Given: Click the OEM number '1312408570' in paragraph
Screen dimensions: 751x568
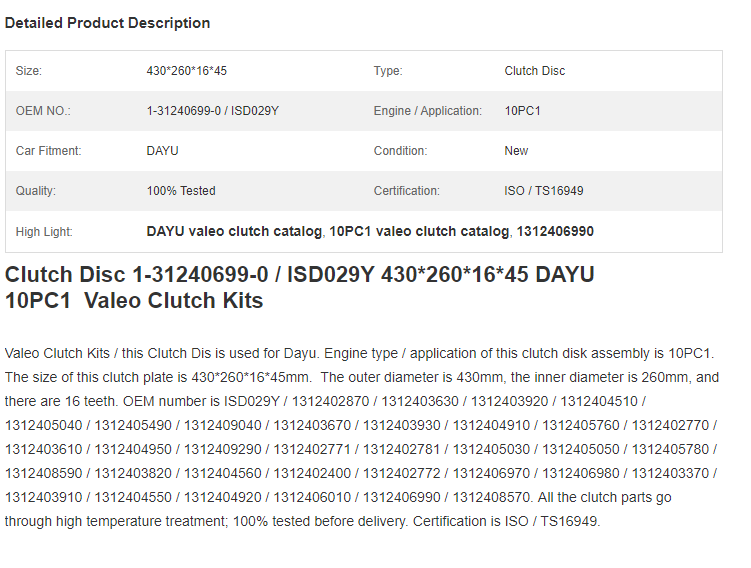Looking at the screenshot, I should (x=491, y=497).
